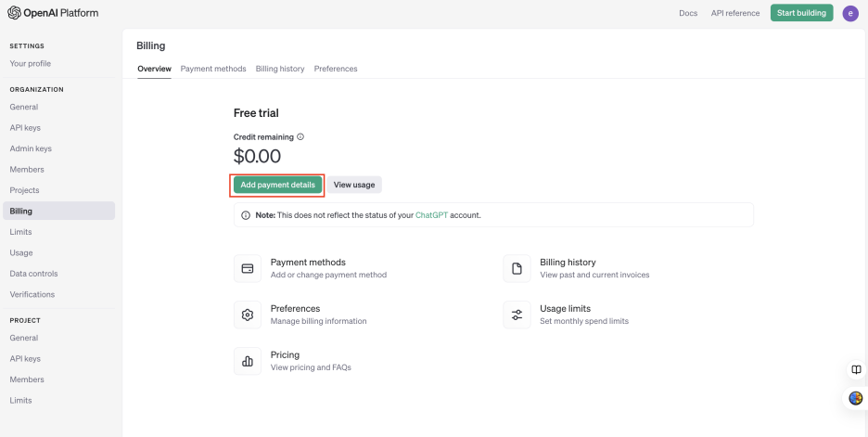Switch to the Payment methods tab

pyautogui.click(x=213, y=69)
